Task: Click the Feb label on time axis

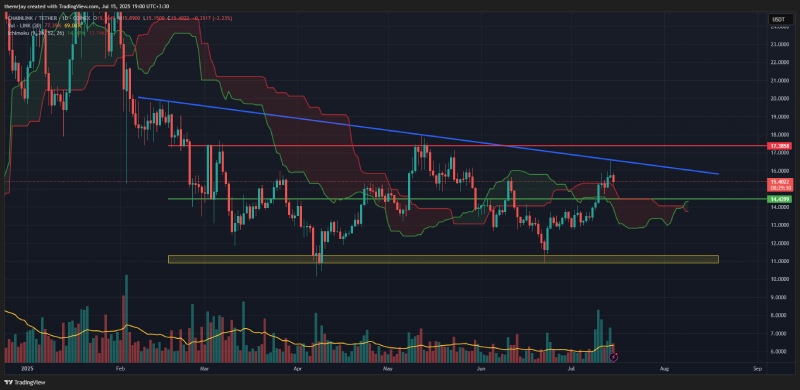Action: coord(120,368)
